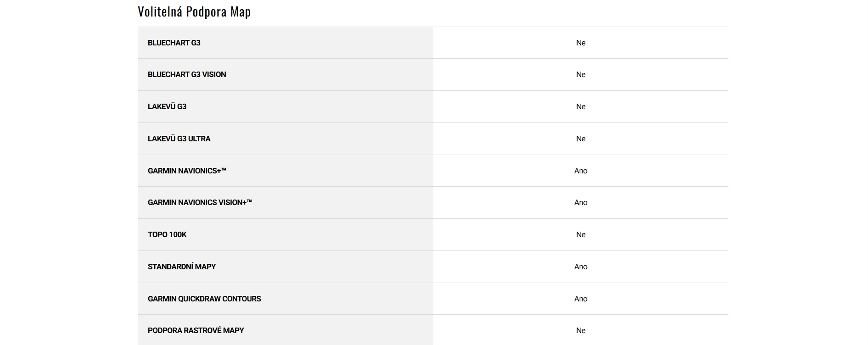Image resolution: width=868 pixels, height=345 pixels.
Task: Select "Ano" beside GARMIN NAVIONICS VISION+™
Action: click(x=581, y=202)
